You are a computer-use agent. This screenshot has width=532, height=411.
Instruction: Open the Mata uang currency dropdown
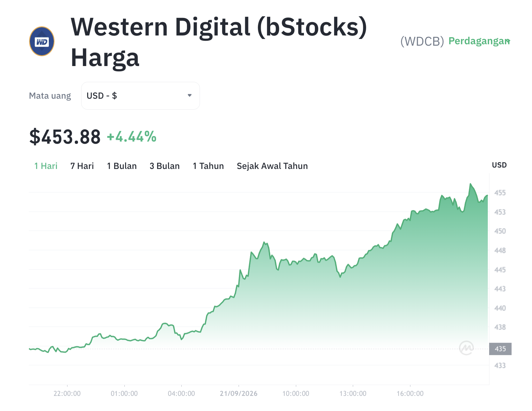click(x=141, y=96)
